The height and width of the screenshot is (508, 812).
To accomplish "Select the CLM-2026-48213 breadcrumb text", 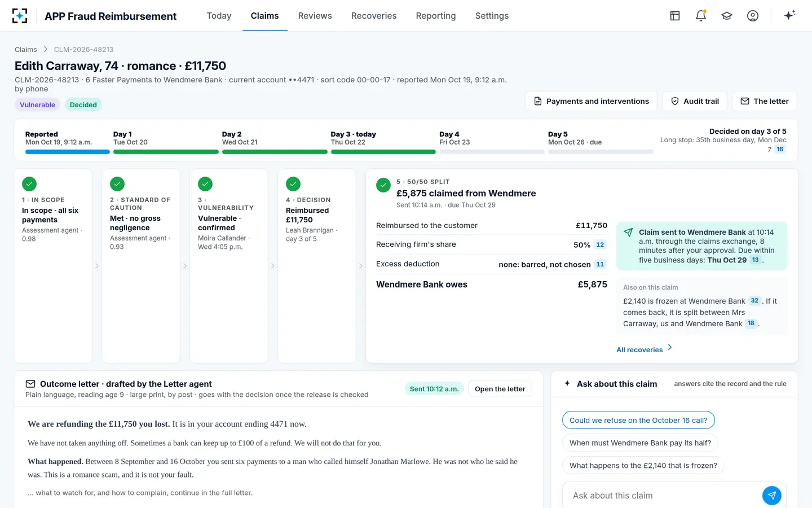I will point(83,49).
